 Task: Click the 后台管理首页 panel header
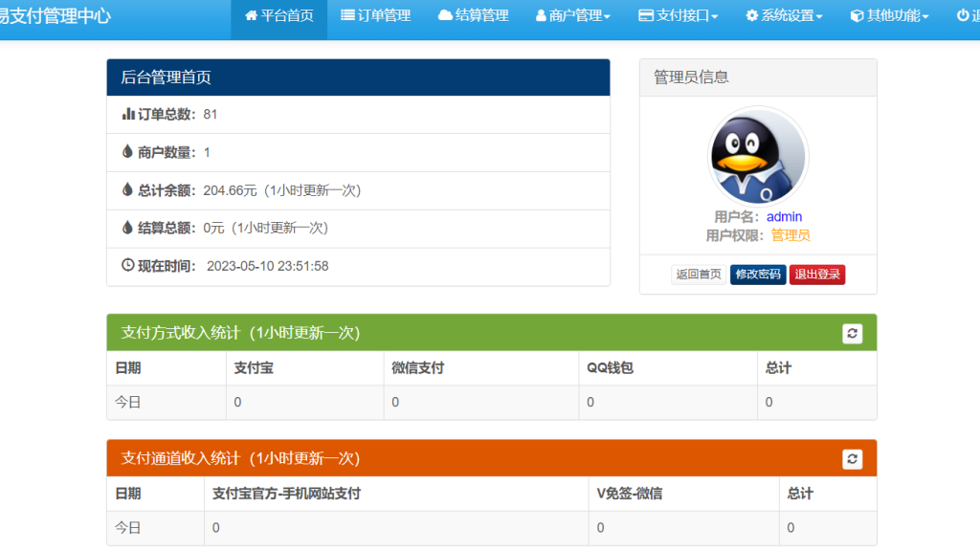(358, 77)
